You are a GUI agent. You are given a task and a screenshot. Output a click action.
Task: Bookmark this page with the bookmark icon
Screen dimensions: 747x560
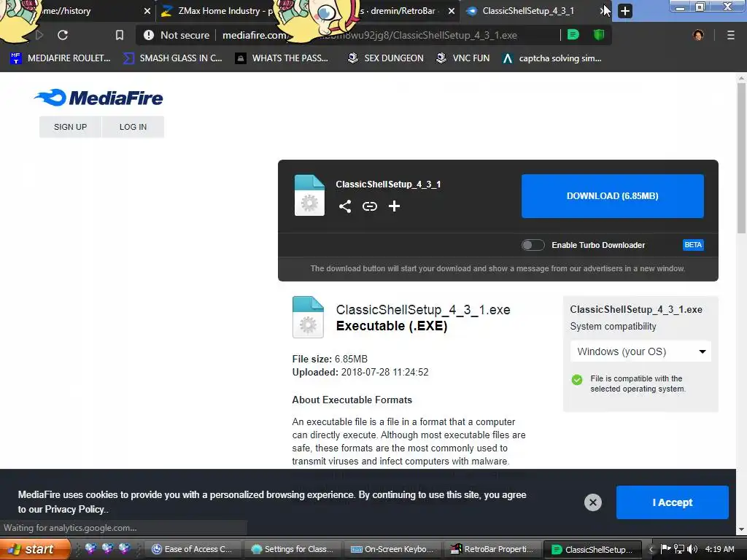119,35
